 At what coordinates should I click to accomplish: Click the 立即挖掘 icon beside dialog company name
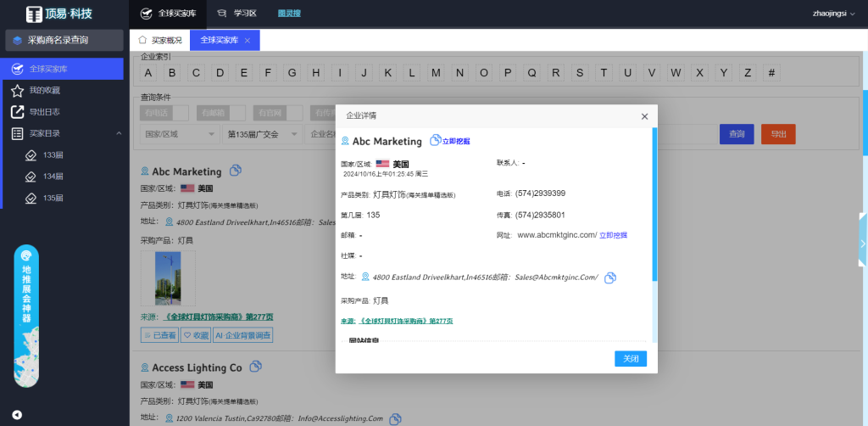point(436,141)
